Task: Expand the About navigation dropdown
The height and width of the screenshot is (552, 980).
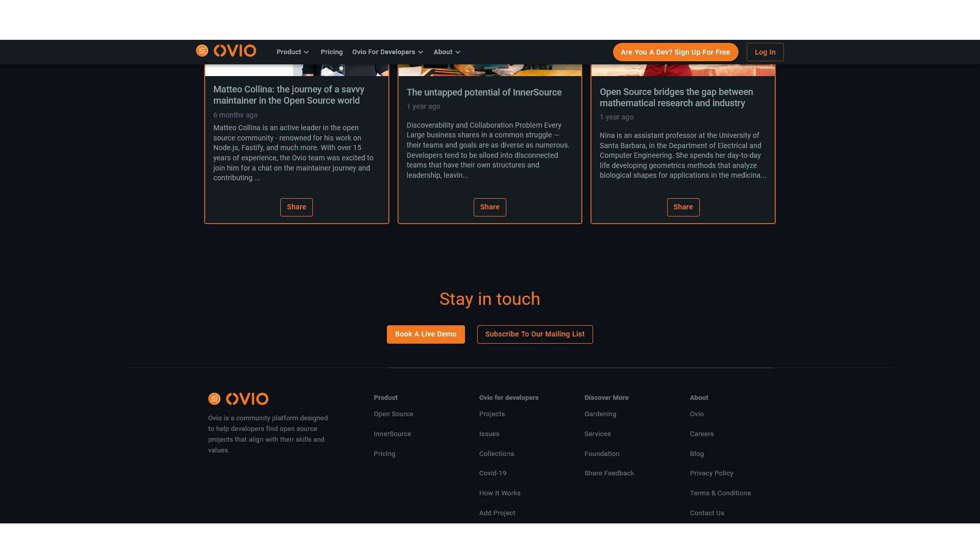Action: [447, 52]
